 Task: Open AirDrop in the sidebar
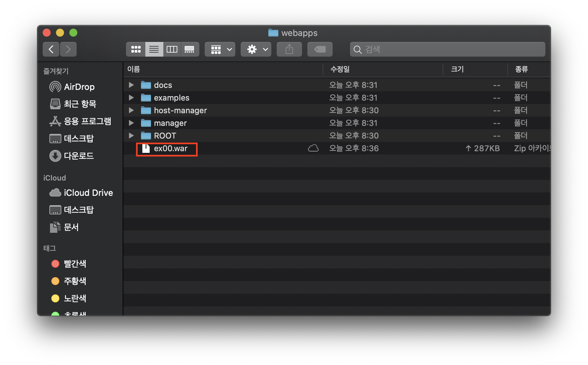coord(72,87)
